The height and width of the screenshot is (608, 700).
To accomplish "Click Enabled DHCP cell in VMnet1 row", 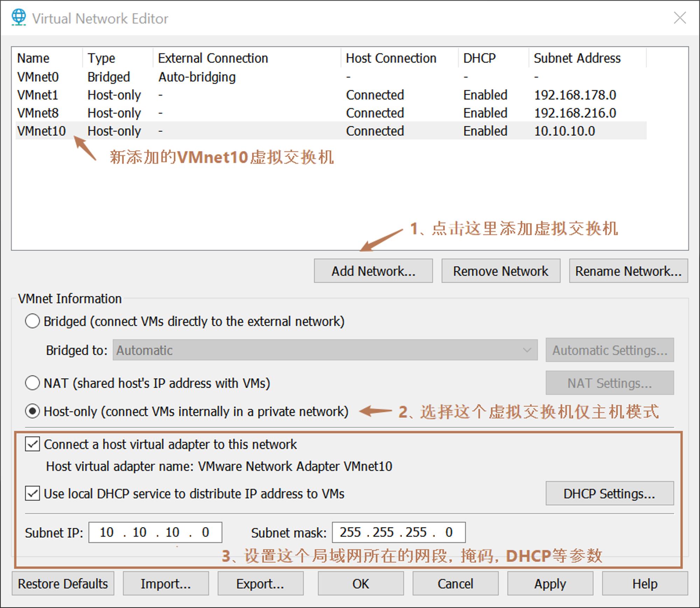I will (485, 95).
